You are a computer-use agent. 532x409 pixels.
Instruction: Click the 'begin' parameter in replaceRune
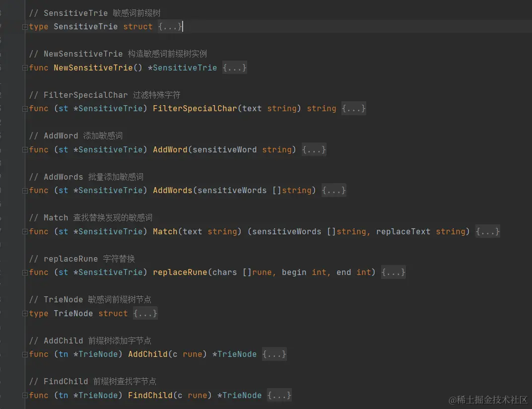pyautogui.click(x=294, y=272)
